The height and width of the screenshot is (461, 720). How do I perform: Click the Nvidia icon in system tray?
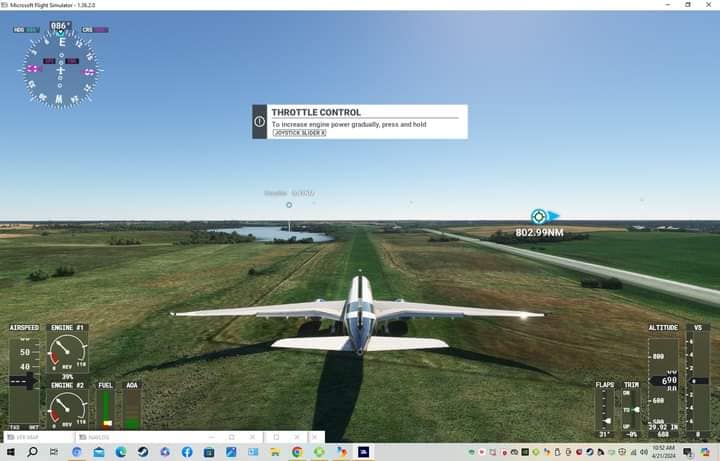tap(525, 452)
